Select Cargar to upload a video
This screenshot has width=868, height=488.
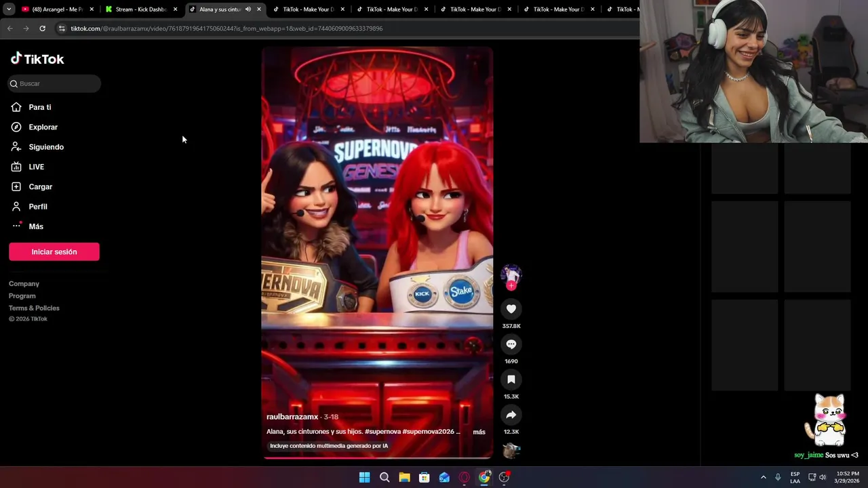click(x=40, y=186)
